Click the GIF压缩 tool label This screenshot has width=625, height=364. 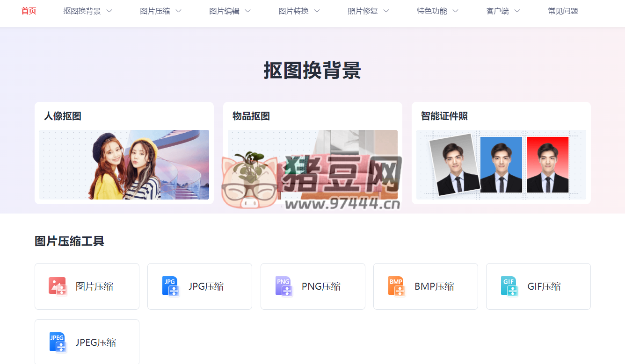pos(544,286)
